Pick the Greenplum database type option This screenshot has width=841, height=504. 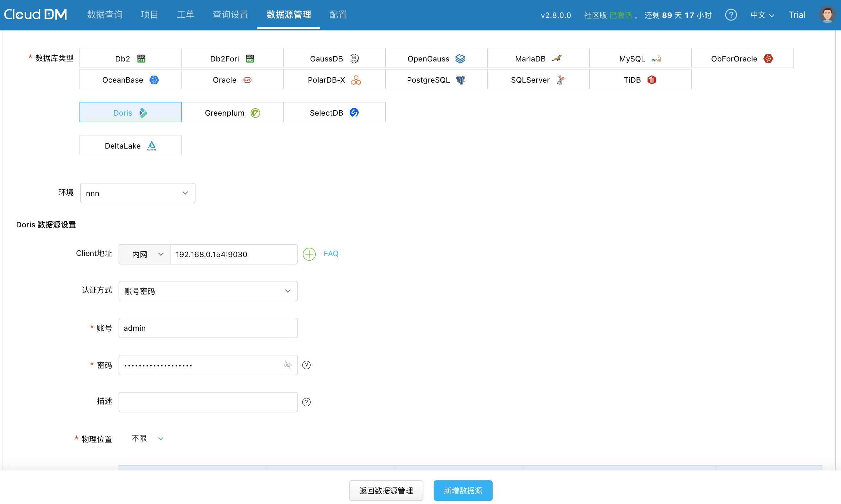[232, 112]
